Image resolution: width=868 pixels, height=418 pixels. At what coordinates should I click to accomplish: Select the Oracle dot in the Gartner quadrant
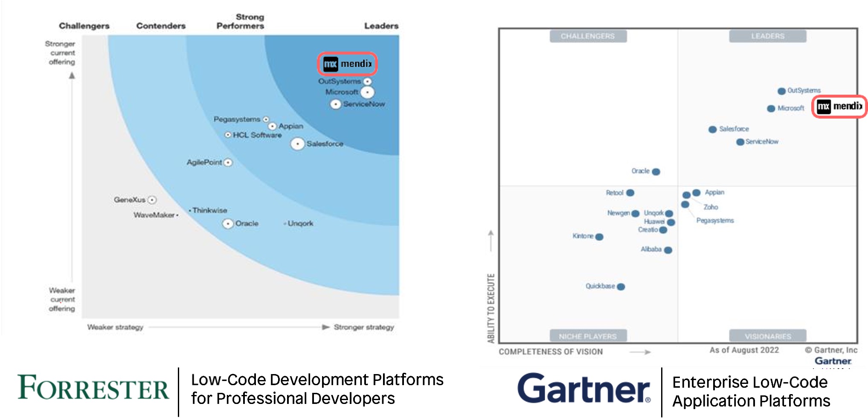(656, 172)
